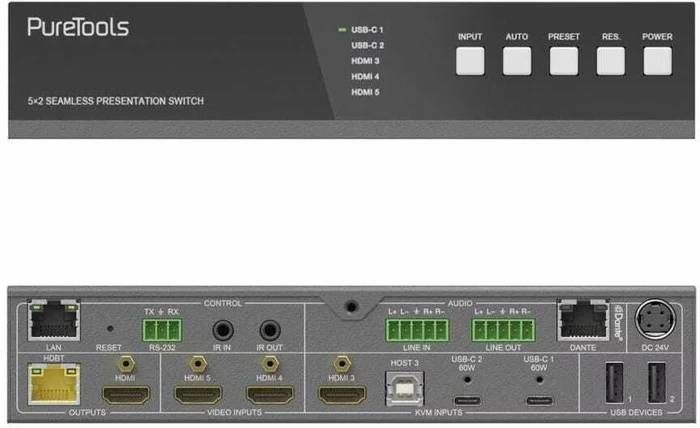Click the IR IN jack
Image resolution: width=700 pixels, height=428 pixels.
223,329
